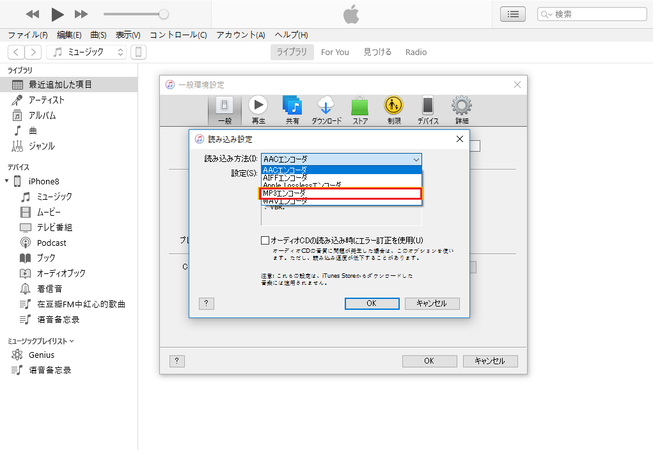Click キャンセル in the 読み込み設定 dialog
This screenshot has width=653, height=450.
click(432, 303)
